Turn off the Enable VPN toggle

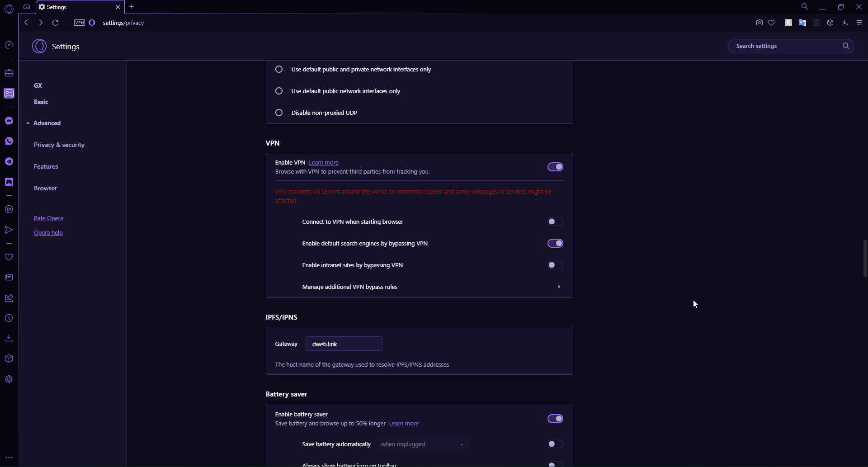click(x=555, y=167)
